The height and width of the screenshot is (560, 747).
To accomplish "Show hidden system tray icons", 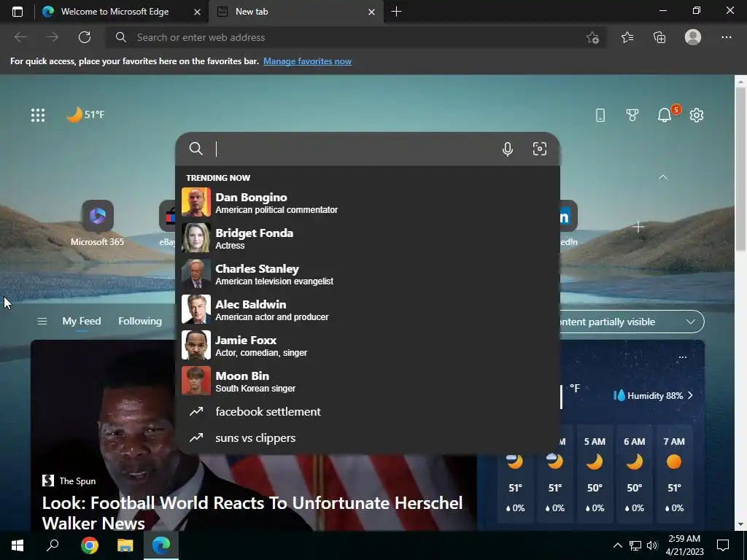I will [x=617, y=545].
